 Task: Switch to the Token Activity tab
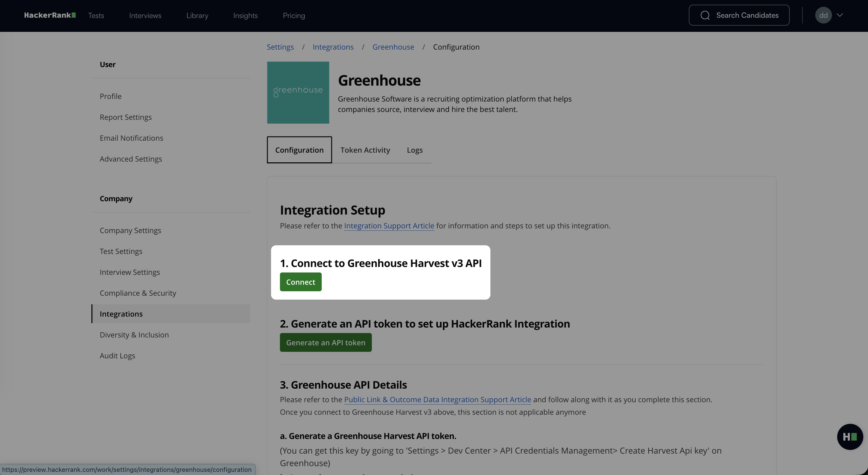[x=365, y=150]
